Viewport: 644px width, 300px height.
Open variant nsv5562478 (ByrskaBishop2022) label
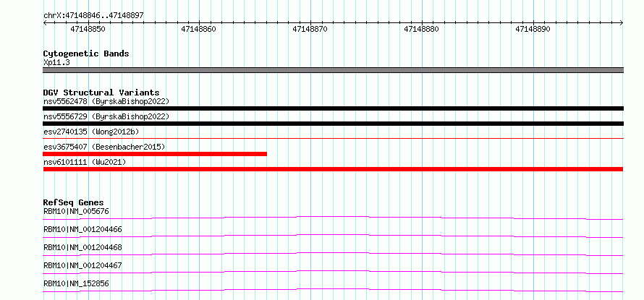[106, 101]
